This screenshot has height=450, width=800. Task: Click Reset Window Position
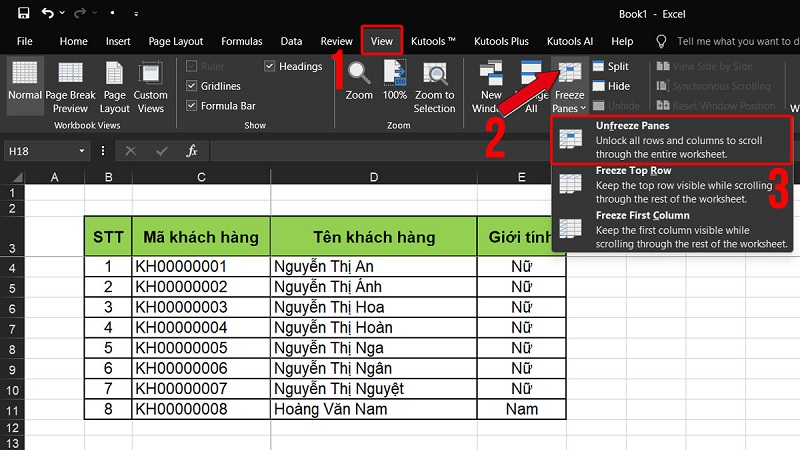click(716, 106)
